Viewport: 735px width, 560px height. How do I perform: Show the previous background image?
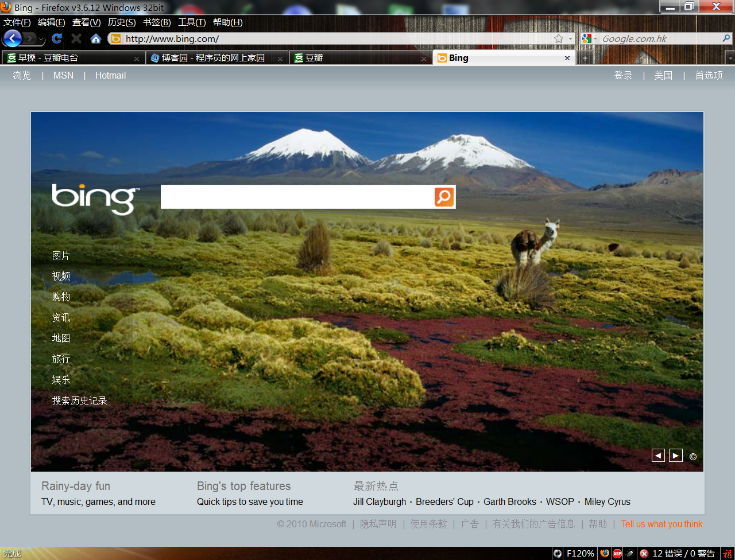(658, 456)
